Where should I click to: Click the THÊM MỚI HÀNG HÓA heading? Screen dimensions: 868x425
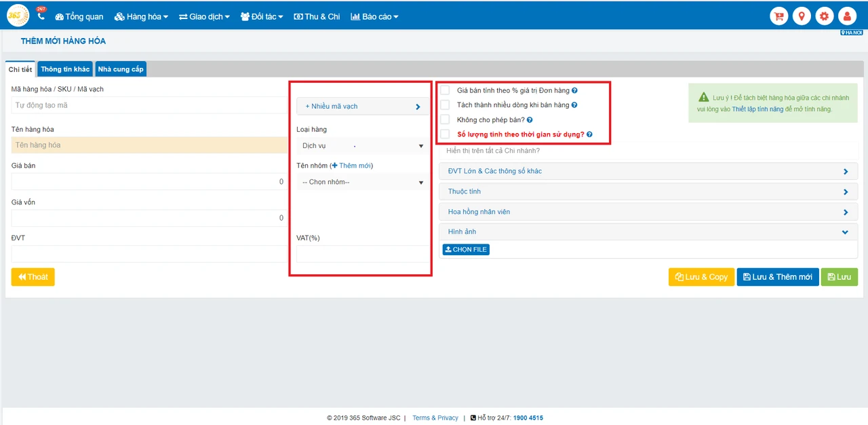click(x=63, y=41)
